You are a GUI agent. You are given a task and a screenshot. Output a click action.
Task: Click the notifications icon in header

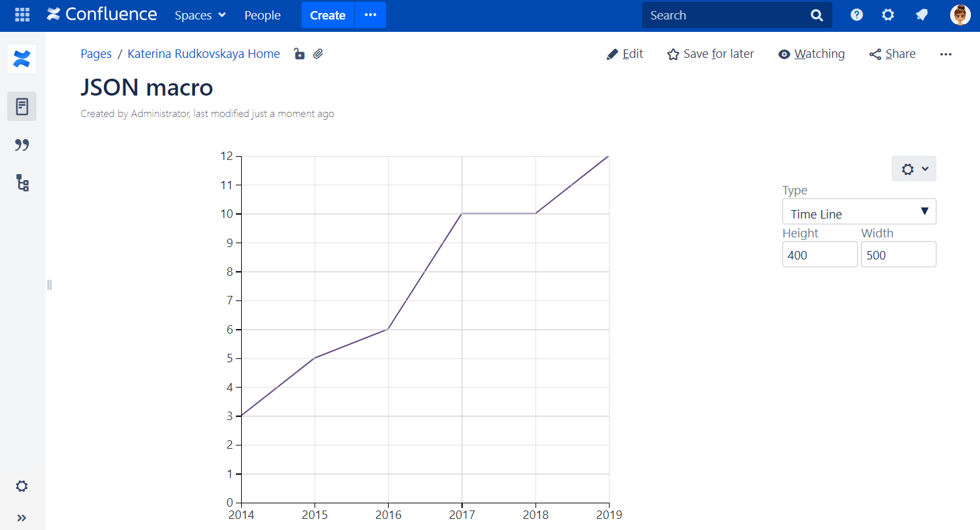[922, 15]
